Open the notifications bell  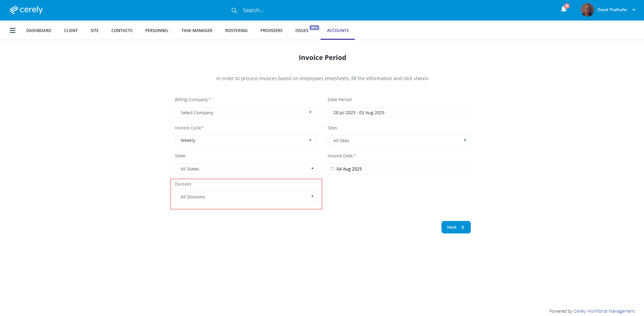coord(564,9)
